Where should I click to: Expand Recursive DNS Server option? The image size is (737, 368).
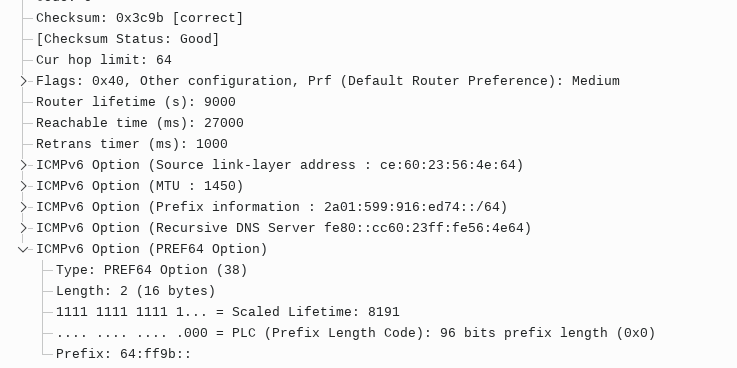24,228
